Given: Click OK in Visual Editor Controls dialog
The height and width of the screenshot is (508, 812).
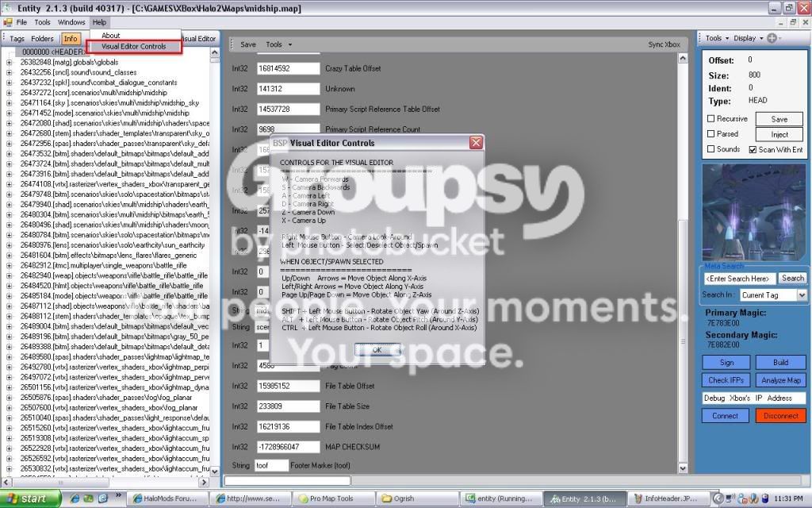Looking at the screenshot, I should (x=377, y=350).
